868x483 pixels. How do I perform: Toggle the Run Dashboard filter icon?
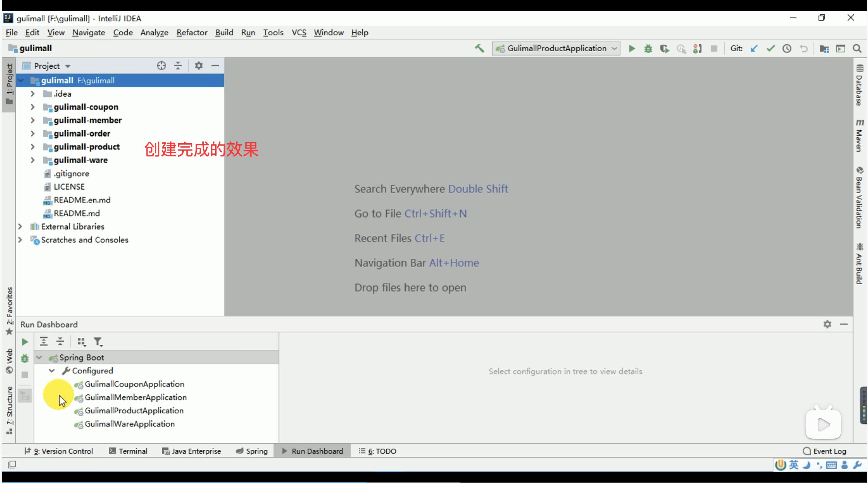[98, 342]
